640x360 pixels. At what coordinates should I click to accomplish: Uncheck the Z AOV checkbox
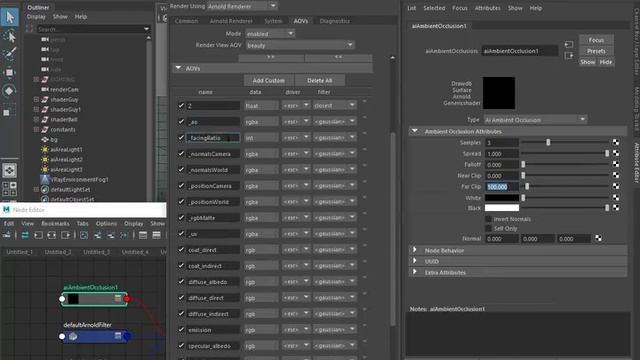tap(181, 105)
